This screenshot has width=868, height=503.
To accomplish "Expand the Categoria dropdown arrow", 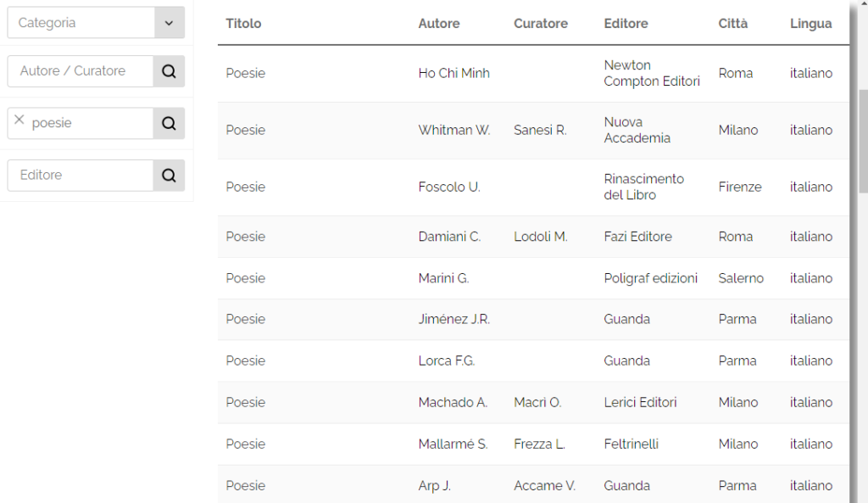I will 170,23.
